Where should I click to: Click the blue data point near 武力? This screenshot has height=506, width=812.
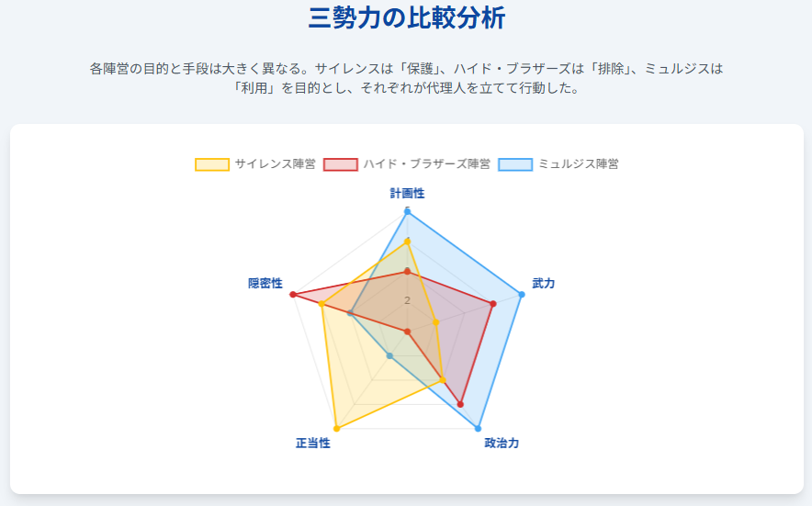click(522, 294)
